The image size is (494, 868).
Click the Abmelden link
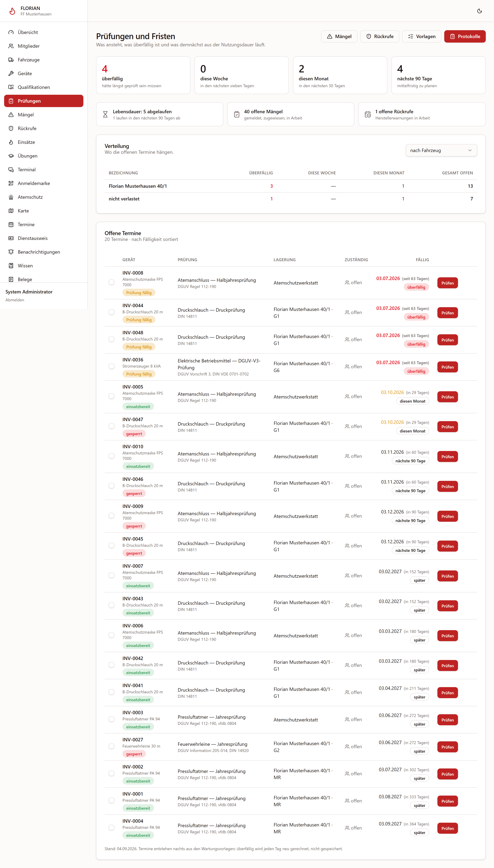tap(15, 300)
